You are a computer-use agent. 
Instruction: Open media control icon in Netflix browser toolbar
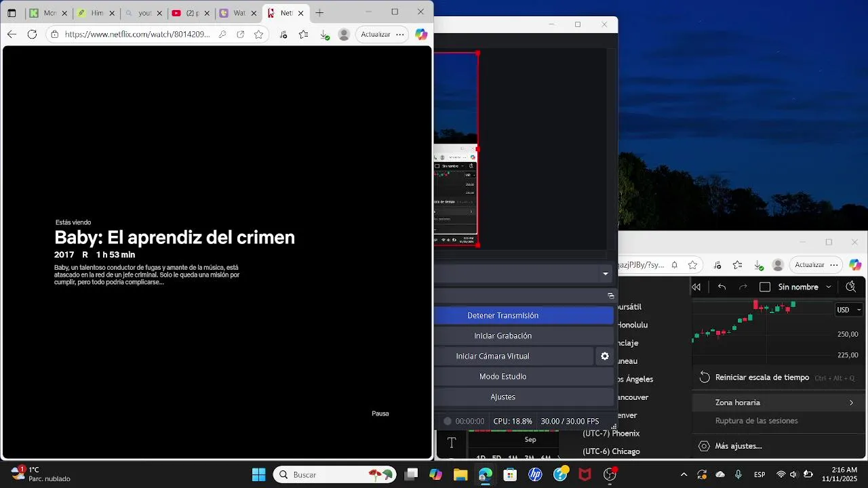point(283,34)
